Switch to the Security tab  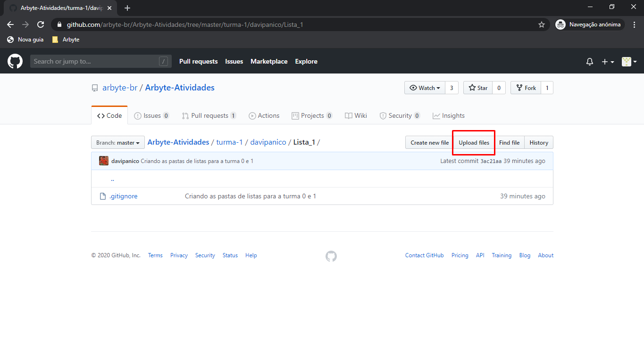399,115
